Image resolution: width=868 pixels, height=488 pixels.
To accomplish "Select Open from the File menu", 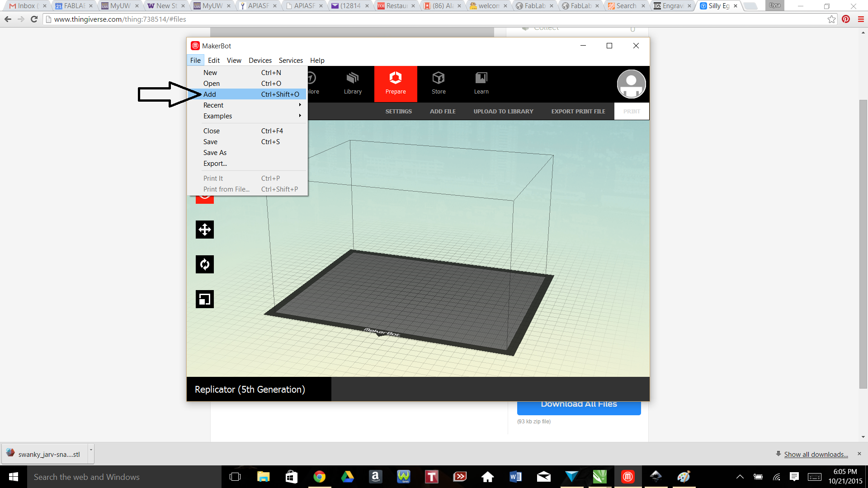I will pos(212,84).
